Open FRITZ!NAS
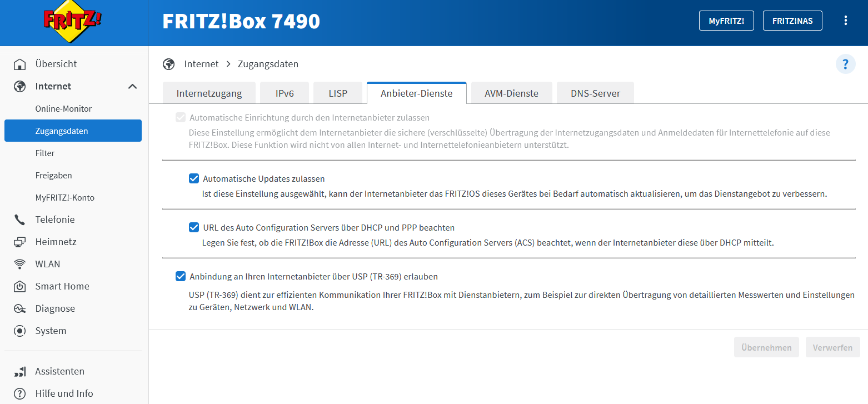 [792, 20]
